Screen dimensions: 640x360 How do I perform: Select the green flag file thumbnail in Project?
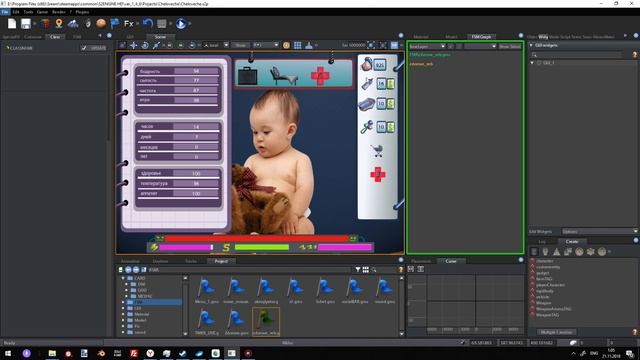266,322
